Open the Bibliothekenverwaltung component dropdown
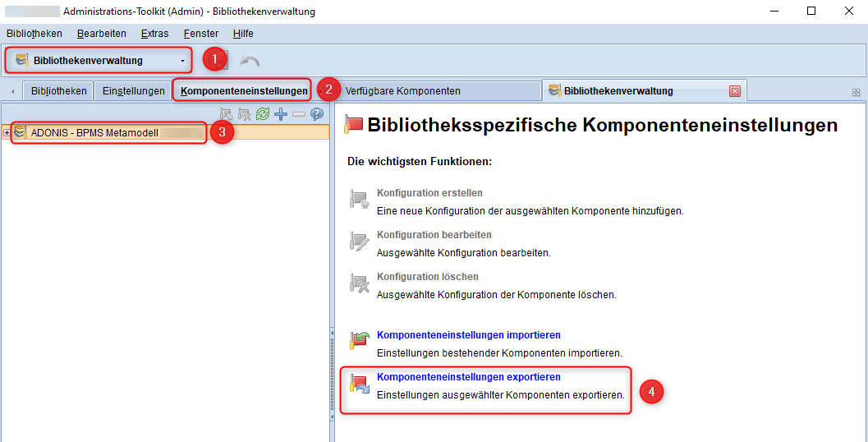 pyautogui.click(x=99, y=60)
